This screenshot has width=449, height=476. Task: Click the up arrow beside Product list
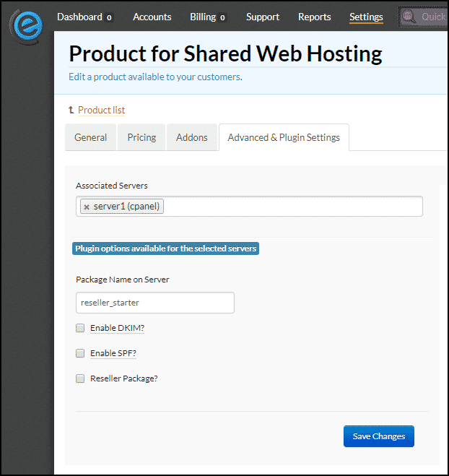[x=71, y=110]
